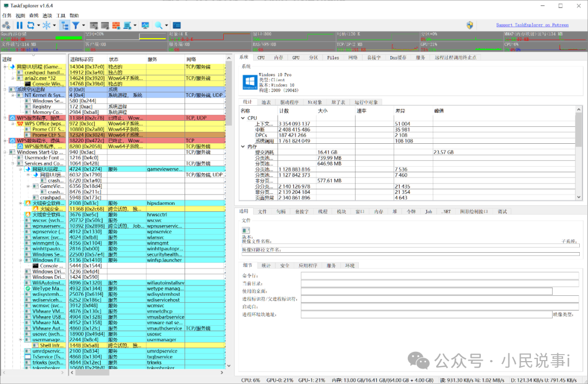Toggle the blue panel icon at toolbar end
The image size is (588, 384).
click(x=176, y=25)
